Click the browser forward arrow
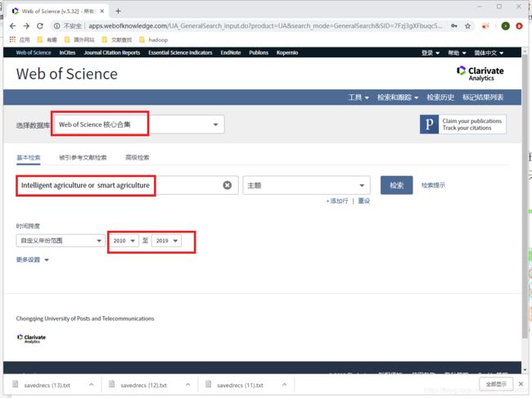The height and width of the screenshot is (398, 532). point(26,26)
